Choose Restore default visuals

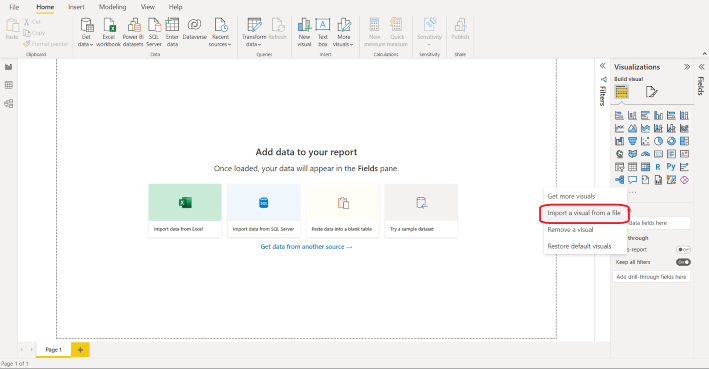586,246
